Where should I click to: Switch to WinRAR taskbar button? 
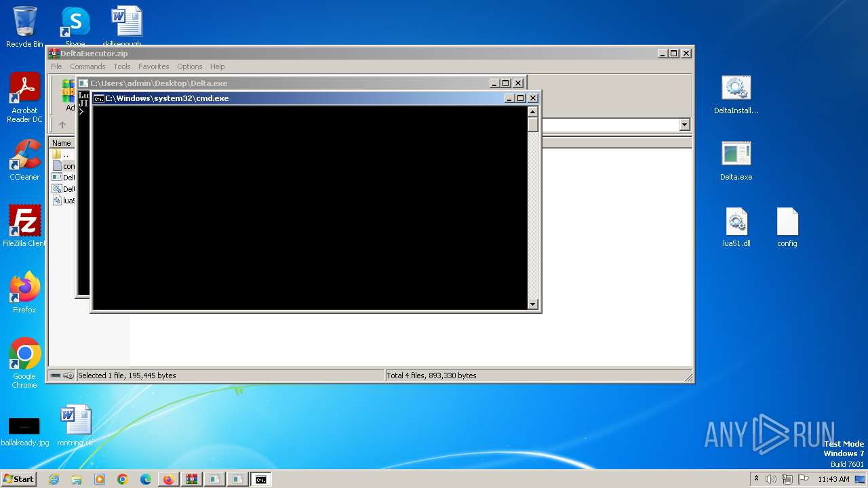(x=191, y=479)
